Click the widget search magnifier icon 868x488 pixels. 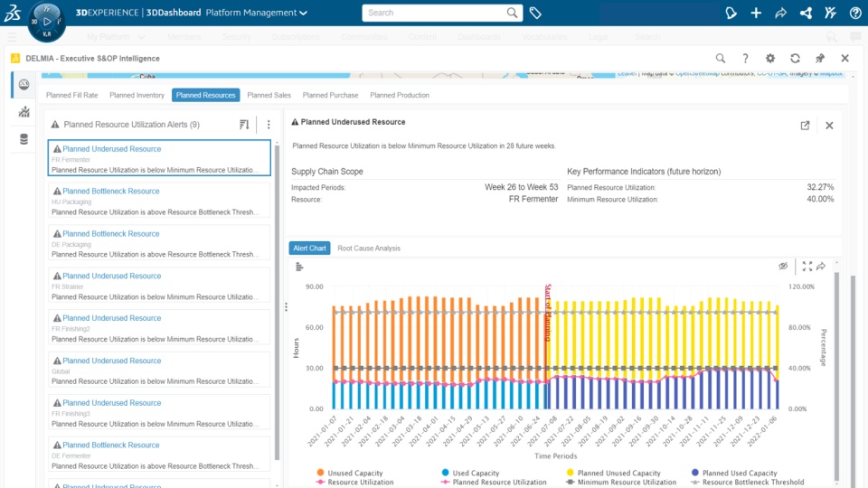(x=721, y=58)
